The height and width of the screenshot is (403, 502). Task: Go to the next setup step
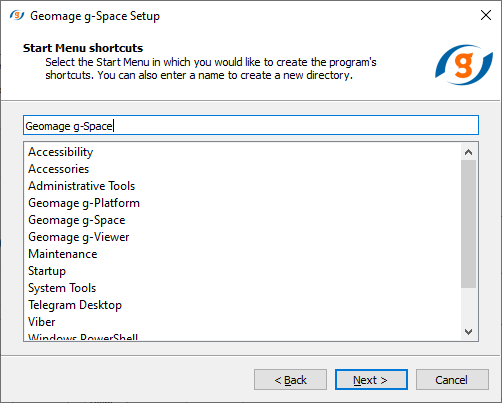pyautogui.click(x=371, y=380)
